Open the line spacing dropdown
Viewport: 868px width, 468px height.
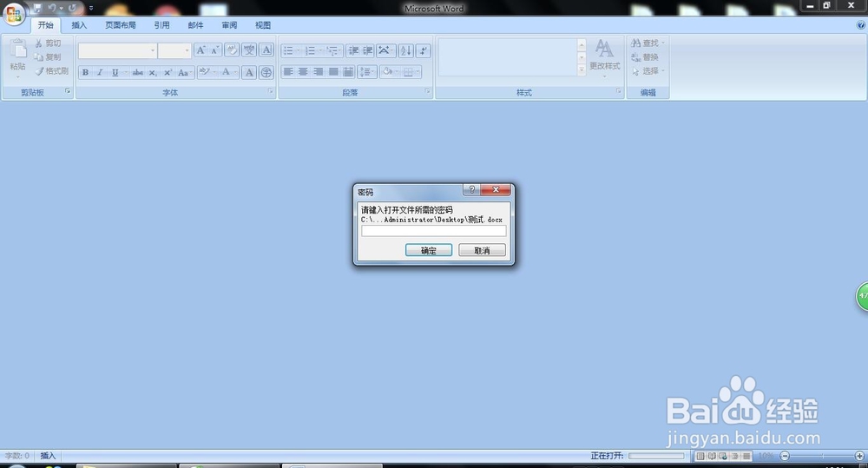tap(367, 72)
